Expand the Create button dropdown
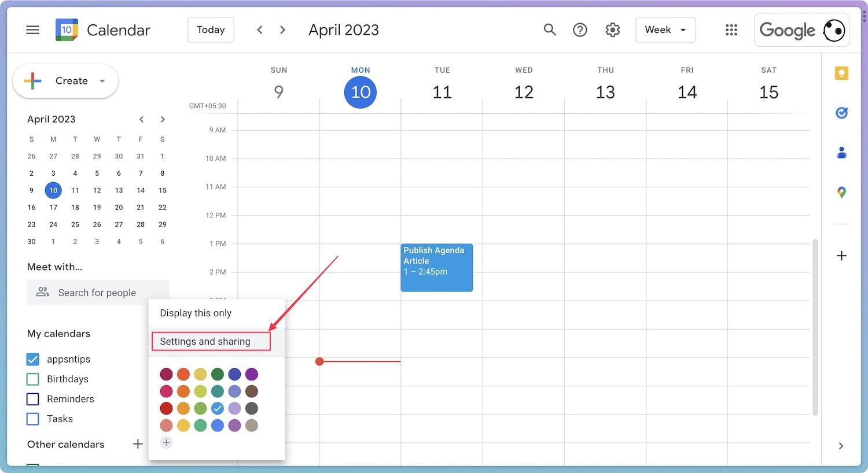This screenshot has width=868, height=473. [102, 81]
